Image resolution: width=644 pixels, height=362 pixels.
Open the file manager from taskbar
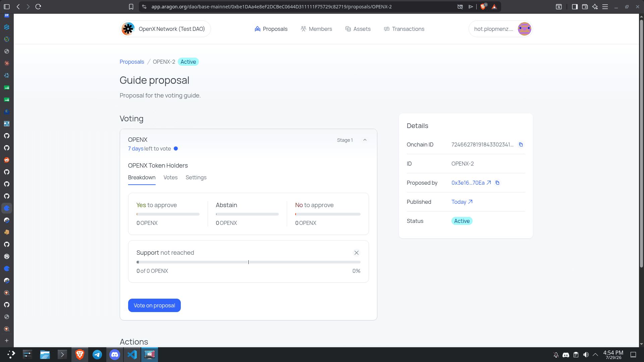(45, 355)
